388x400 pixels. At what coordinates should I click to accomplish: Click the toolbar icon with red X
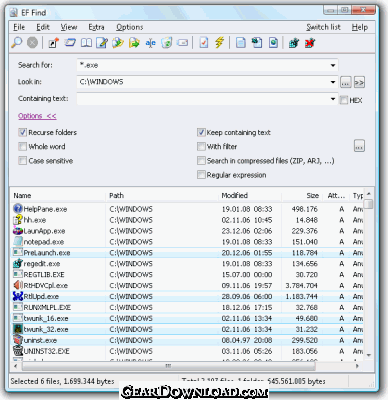[x=310, y=43]
